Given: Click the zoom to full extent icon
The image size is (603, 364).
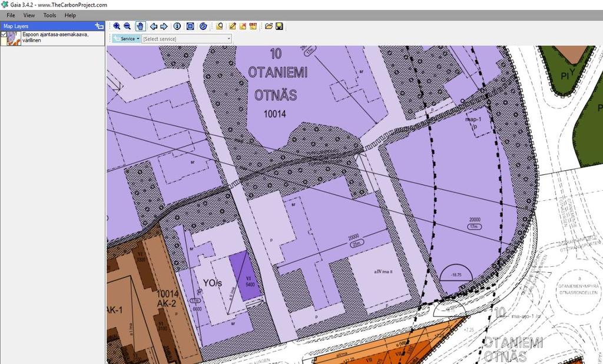Looking at the screenshot, I should [x=190, y=26].
